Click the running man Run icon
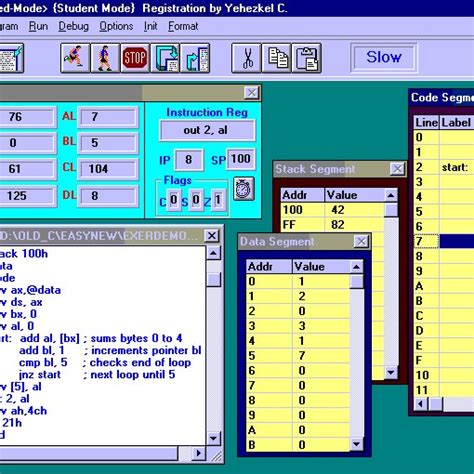Screen dimensions: 474x474 click(x=75, y=58)
